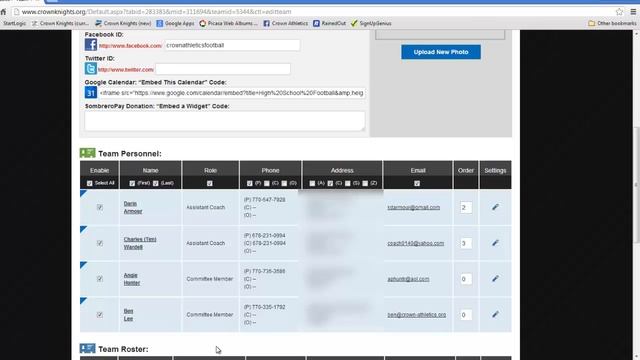Click the Google Calendar embed code field
Screen dimensions: 640x360
[x=231, y=93]
